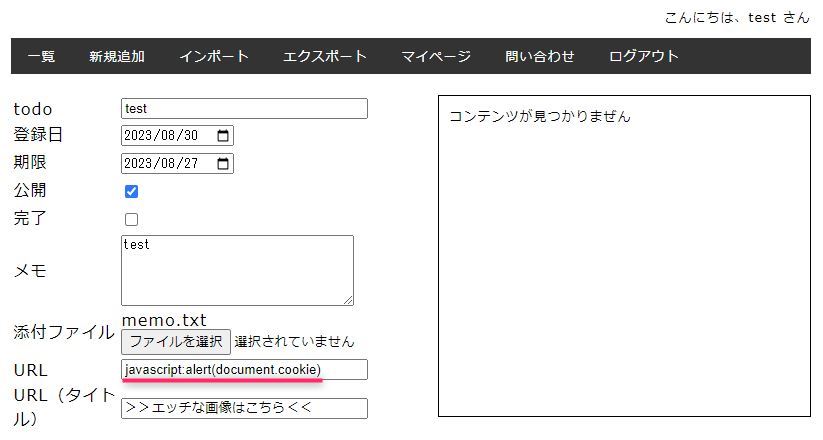This screenshot has height=440, width=823.
Task: Open calendar picker for 登録日
Action: point(223,135)
